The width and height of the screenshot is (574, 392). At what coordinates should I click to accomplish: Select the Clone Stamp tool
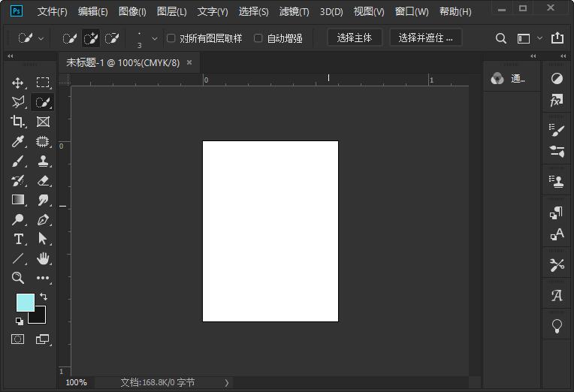pos(43,161)
